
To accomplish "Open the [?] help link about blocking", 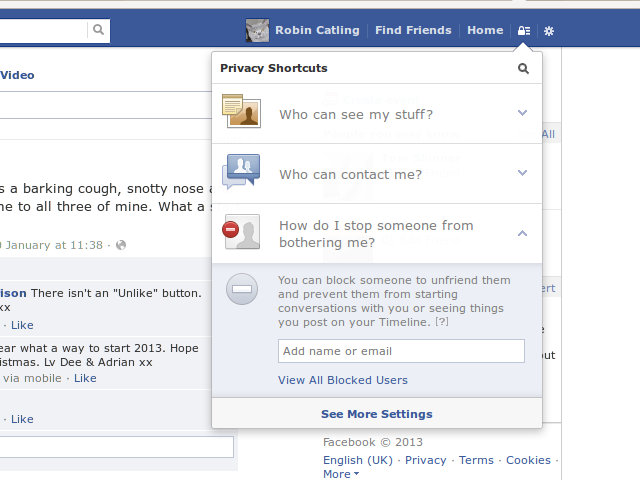I will [442, 322].
